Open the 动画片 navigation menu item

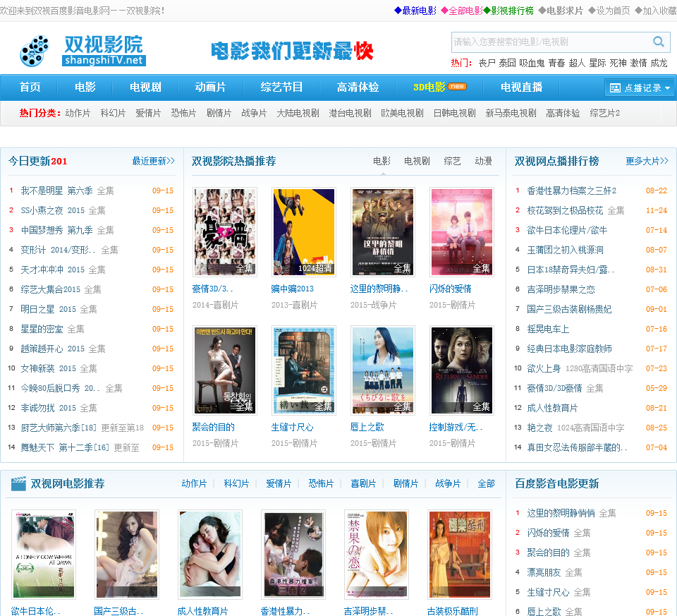pyautogui.click(x=210, y=87)
